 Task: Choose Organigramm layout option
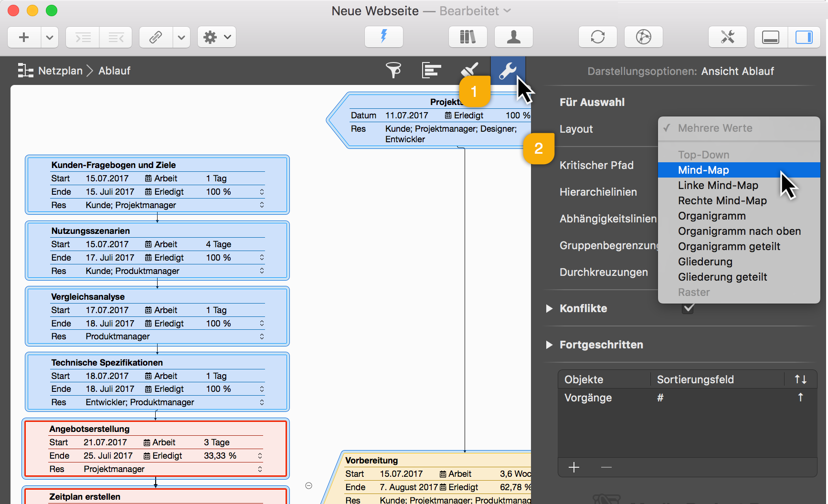pyautogui.click(x=711, y=216)
